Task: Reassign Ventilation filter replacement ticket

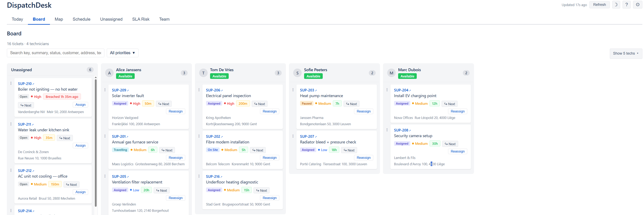Action: pyautogui.click(x=176, y=198)
